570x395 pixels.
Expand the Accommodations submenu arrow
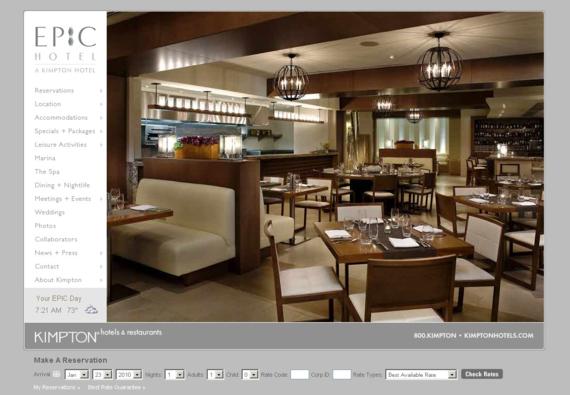101,118
